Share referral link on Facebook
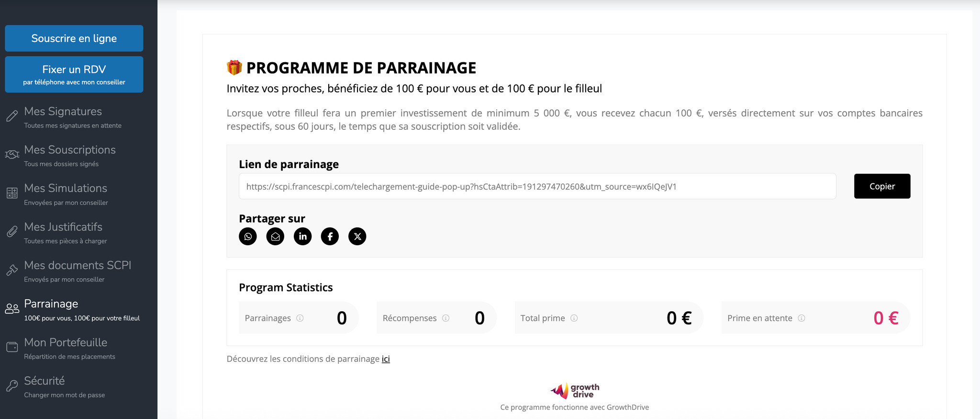The image size is (980, 419). [x=330, y=237]
